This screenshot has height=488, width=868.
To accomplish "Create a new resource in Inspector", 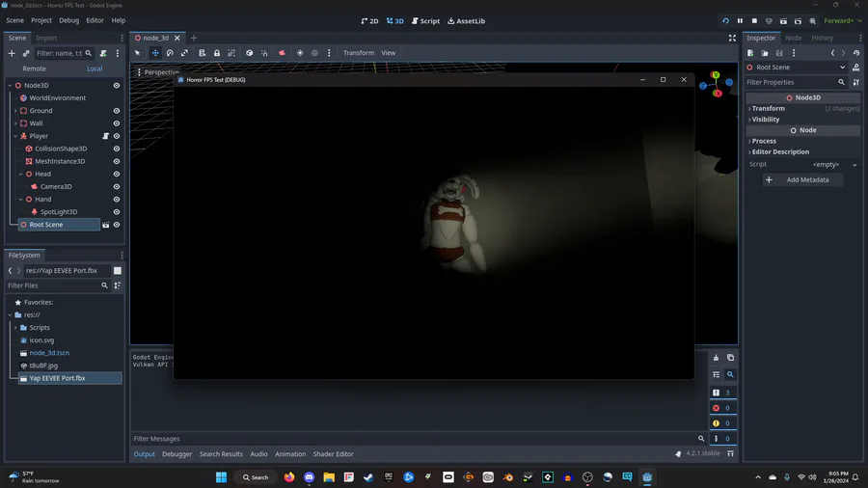I will point(750,53).
